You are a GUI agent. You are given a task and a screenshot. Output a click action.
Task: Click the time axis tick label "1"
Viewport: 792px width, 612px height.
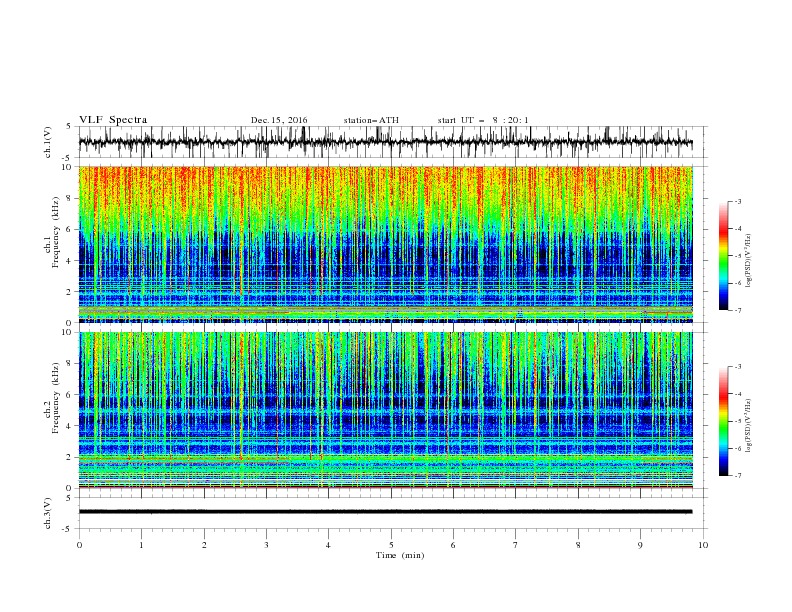coord(141,545)
